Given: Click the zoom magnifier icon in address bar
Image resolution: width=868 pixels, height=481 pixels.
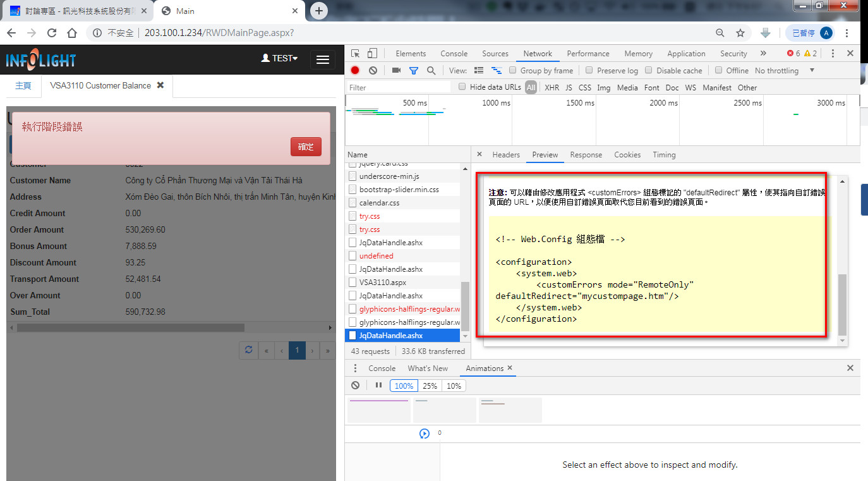Looking at the screenshot, I should pyautogui.click(x=720, y=33).
